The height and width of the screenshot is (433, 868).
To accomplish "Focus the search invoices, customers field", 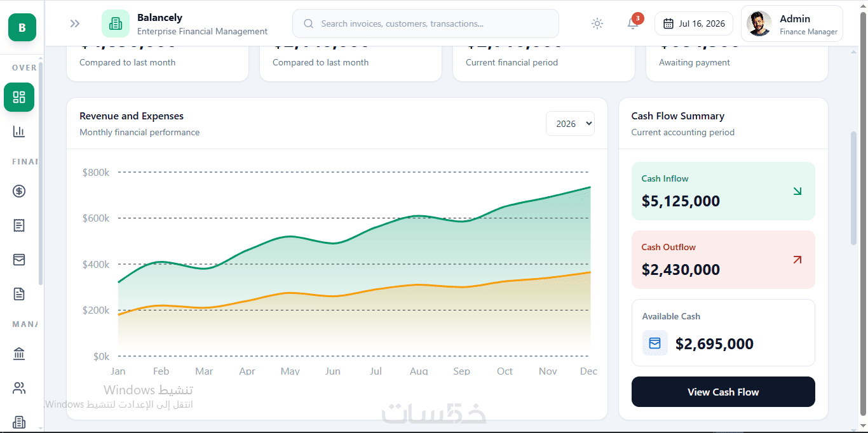I will [x=426, y=23].
